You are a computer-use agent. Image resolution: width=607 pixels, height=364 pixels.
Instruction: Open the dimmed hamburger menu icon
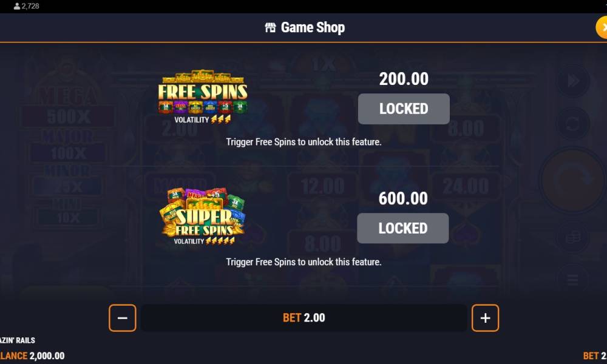(x=573, y=279)
